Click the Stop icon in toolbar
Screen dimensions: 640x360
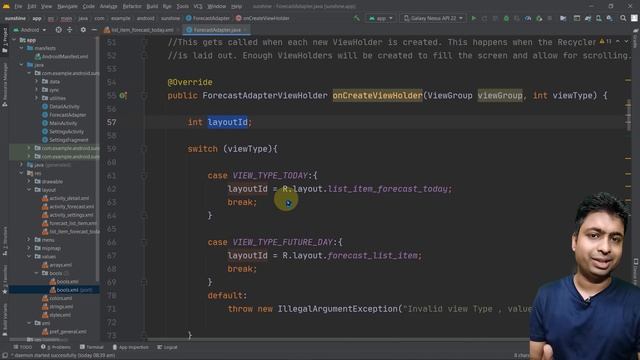(550, 18)
